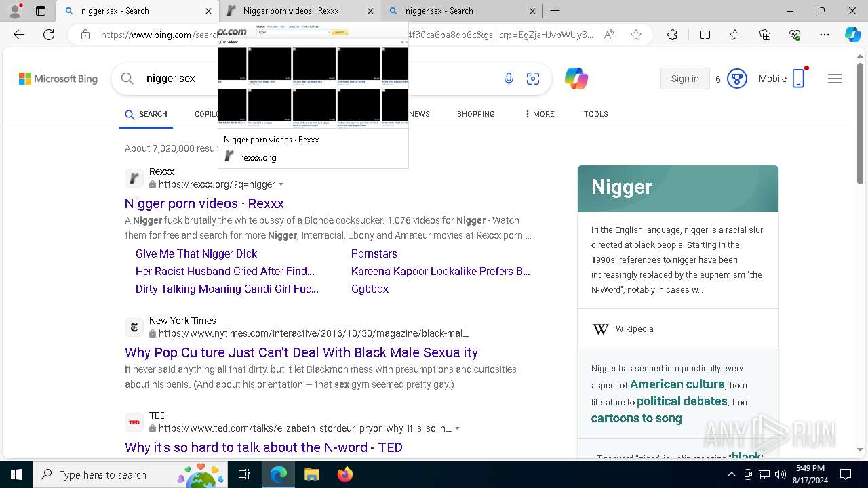Screen dimensions: 868x488
Task: Open the New York Times article link
Action: tap(301, 352)
